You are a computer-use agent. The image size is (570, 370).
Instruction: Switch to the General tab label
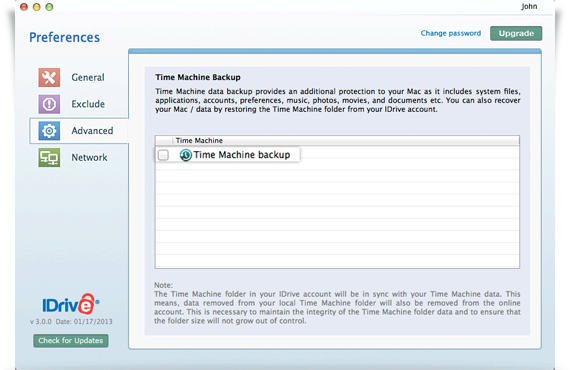(x=88, y=77)
